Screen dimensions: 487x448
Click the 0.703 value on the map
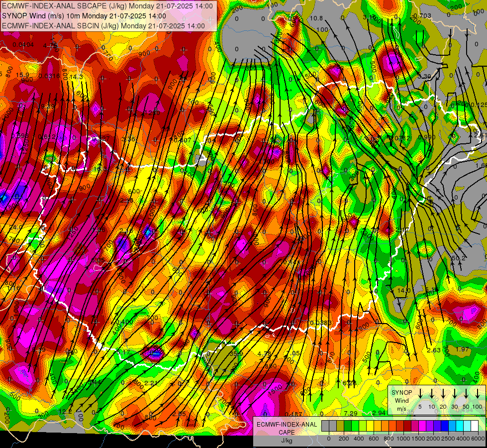(422, 16)
